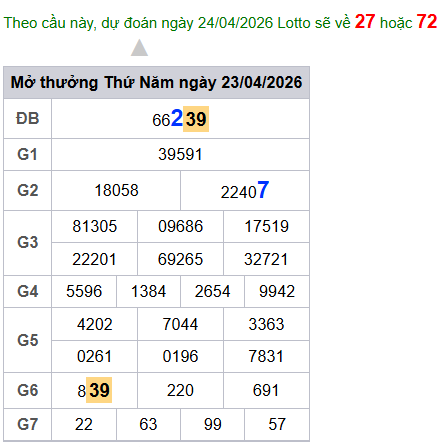Click G5 number 7831
The image size is (440, 447).
point(266,356)
